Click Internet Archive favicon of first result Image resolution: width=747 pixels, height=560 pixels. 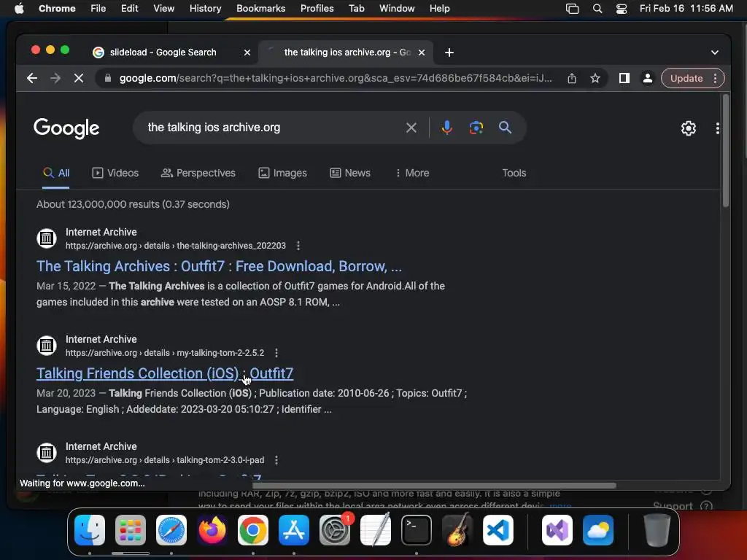point(47,238)
